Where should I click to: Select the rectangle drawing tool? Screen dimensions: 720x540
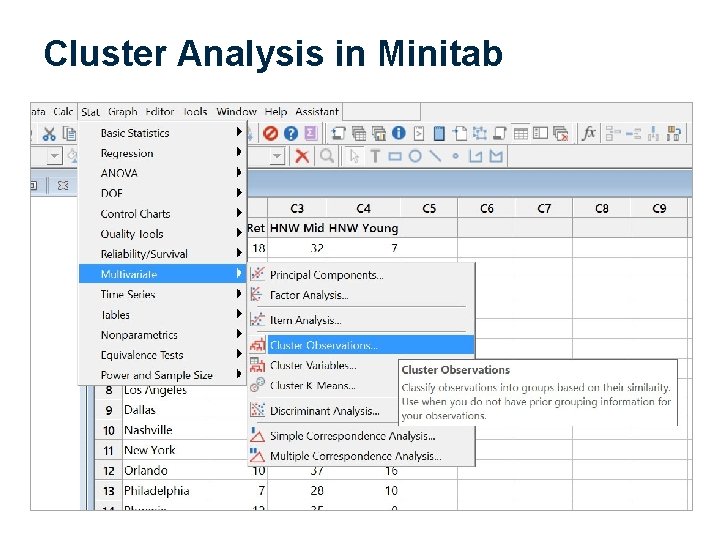tap(395, 157)
